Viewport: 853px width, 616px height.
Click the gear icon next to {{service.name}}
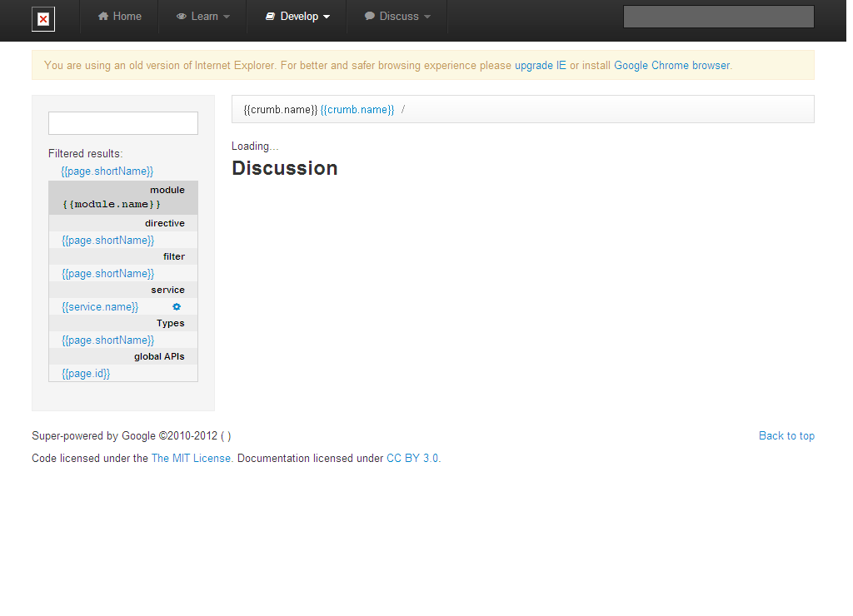pos(177,306)
